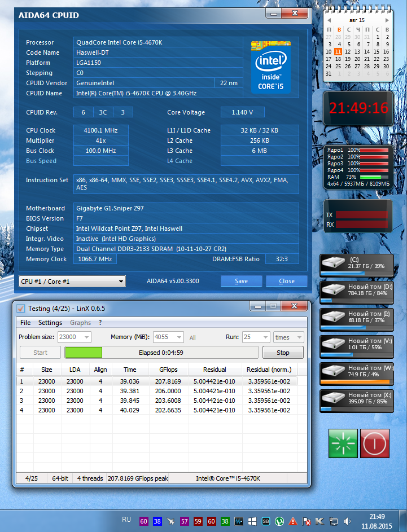Select result row with 203.6008 GFlops
This screenshot has width=407, height=532.
[x=157, y=401]
